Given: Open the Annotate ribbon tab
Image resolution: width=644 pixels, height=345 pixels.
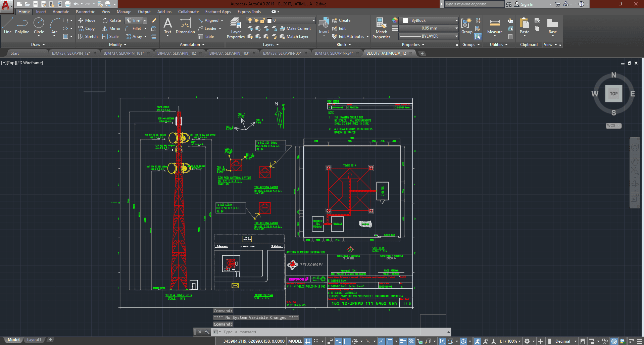Looking at the screenshot, I should (x=61, y=12).
